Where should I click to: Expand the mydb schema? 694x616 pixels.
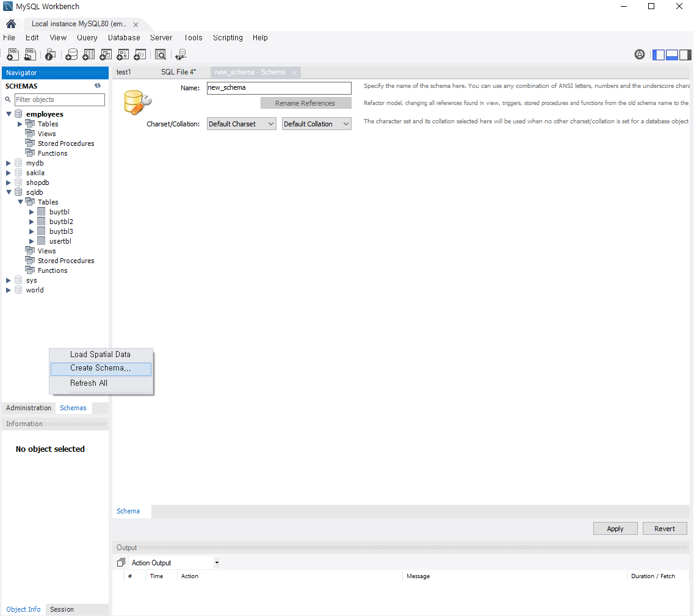click(9, 163)
